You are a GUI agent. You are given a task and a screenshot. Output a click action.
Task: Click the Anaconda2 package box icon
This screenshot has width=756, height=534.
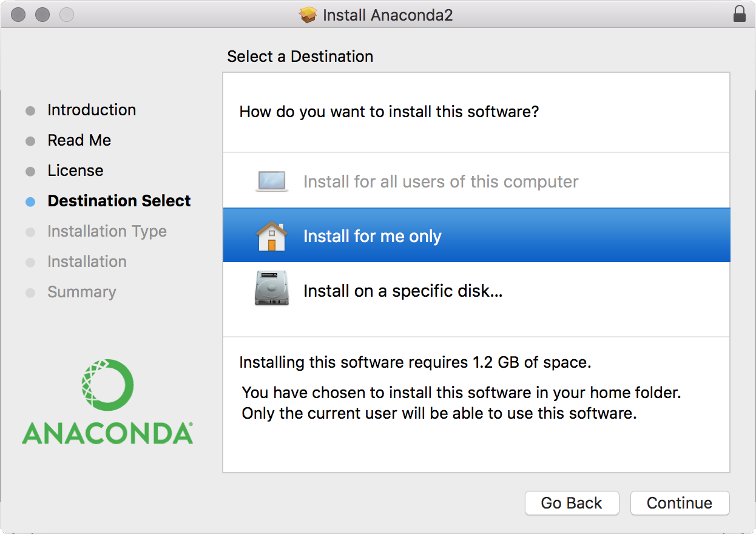[x=308, y=15]
